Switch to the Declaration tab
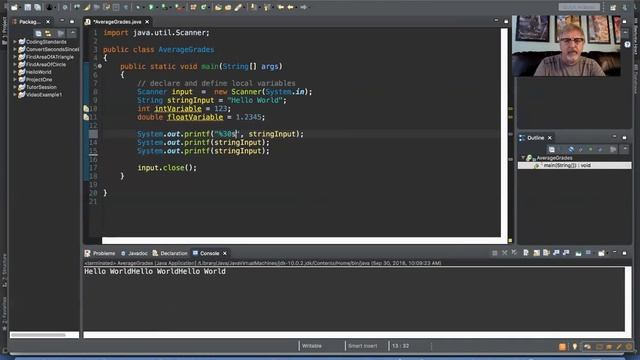The image size is (640, 360). (x=170, y=253)
